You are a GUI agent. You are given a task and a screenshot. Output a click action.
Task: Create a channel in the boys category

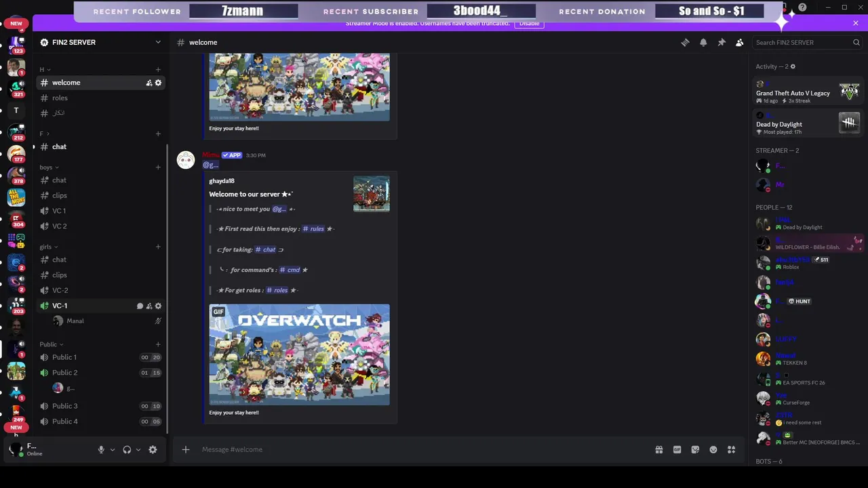click(158, 167)
